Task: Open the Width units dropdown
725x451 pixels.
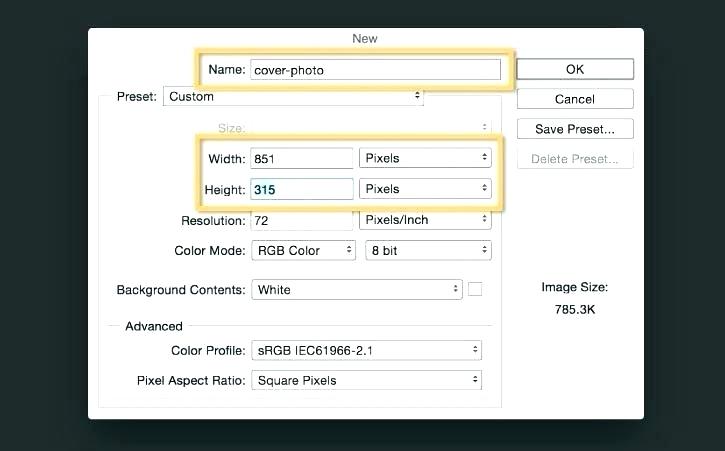Action: pos(425,158)
